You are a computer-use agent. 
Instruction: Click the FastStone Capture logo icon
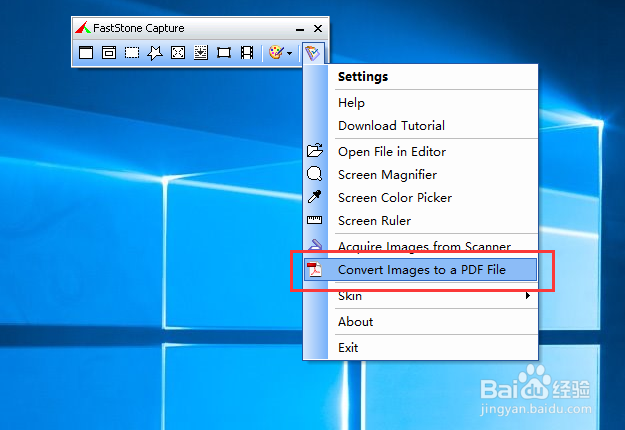[x=83, y=28]
